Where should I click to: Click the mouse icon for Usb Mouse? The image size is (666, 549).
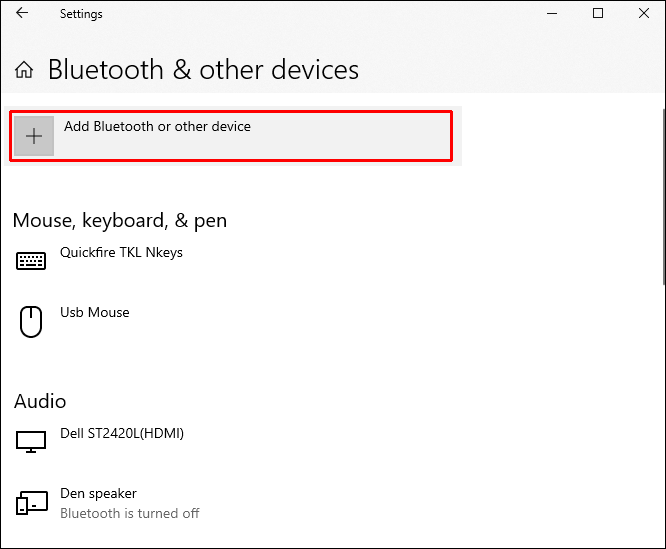(x=31, y=321)
